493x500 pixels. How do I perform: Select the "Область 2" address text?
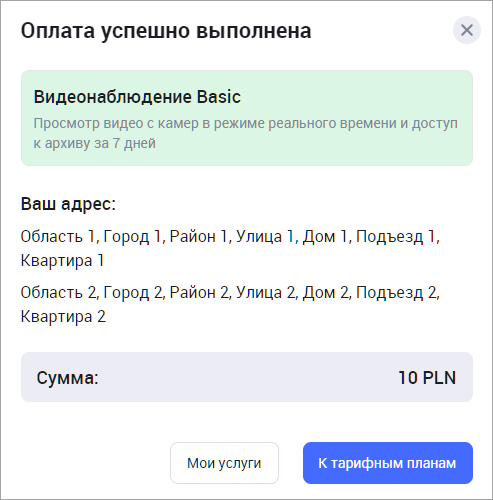(58, 292)
